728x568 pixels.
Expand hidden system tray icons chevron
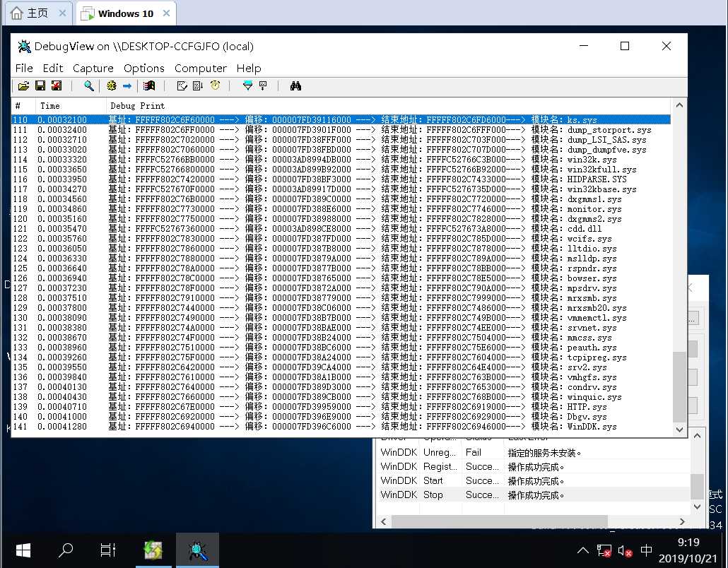point(582,551)
